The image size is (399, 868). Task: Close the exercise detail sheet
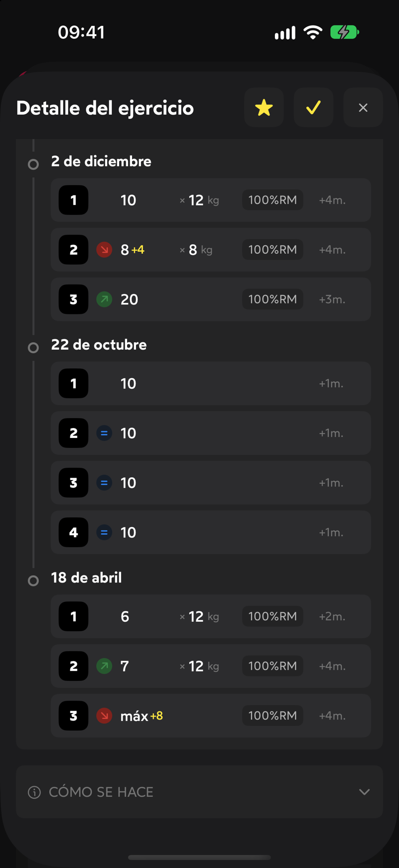tap(363, 108)
